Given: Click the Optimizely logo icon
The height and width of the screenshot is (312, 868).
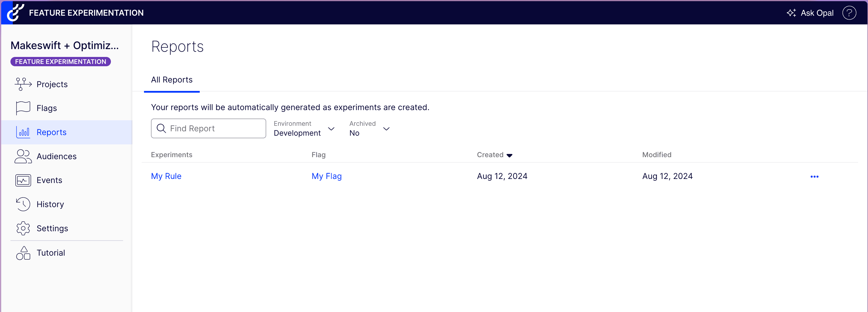Looking at the screenshot, I should [15, 12].
